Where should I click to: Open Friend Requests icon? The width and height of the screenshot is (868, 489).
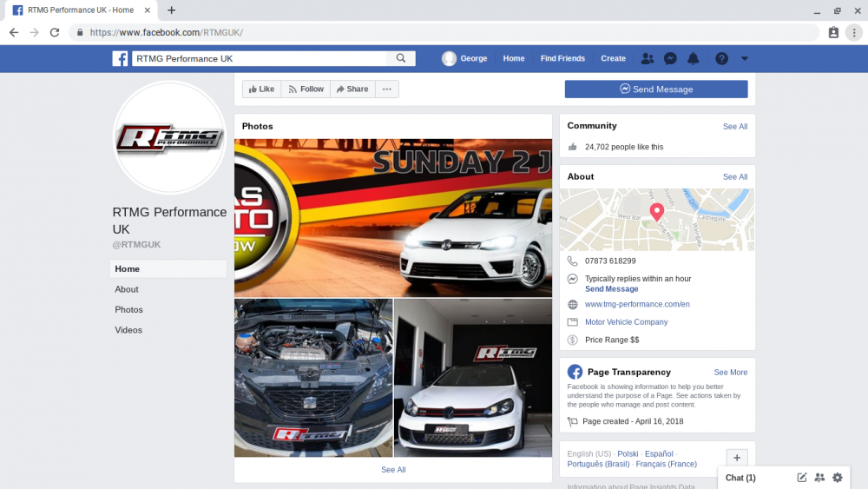pos(648,58)
